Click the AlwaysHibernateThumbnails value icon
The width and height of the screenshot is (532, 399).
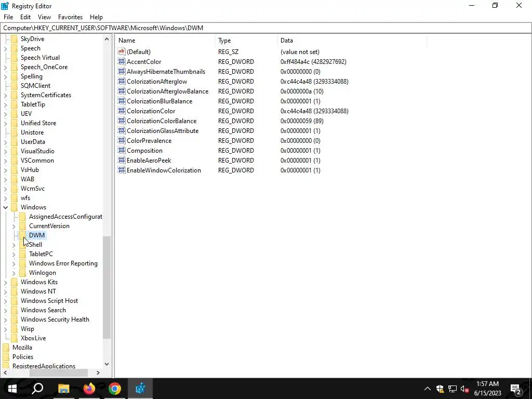[122, 71]
